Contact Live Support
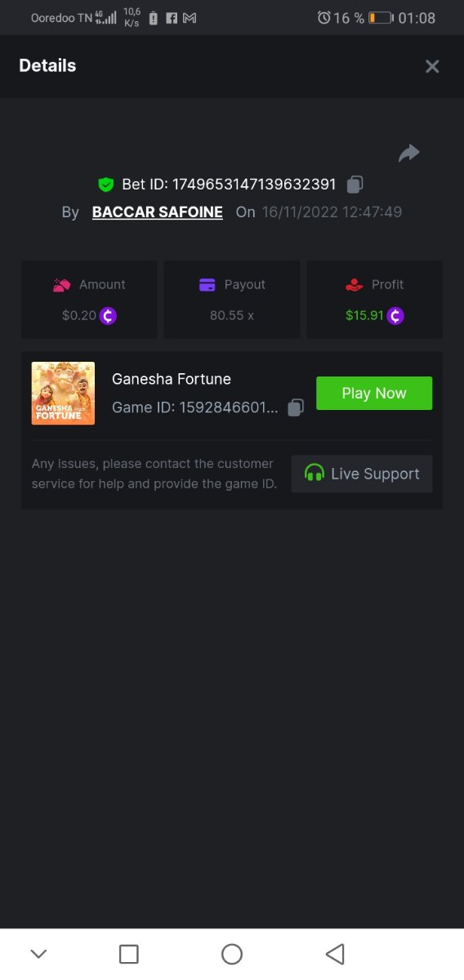The width and height of the screenshot is (464, 980). coord(362,474)
